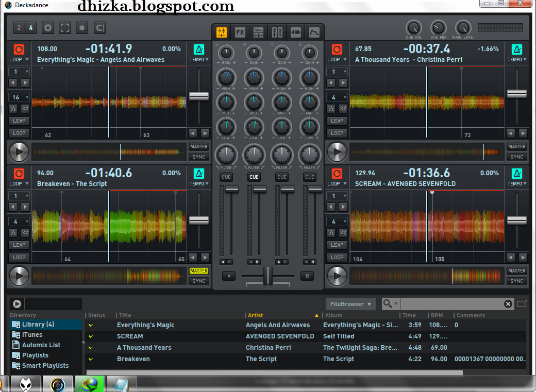Screen dimensions: 536x392
Task: Click LEAP button on SCREAM deck
Action: pyautogui.click(x=337, y=245)
